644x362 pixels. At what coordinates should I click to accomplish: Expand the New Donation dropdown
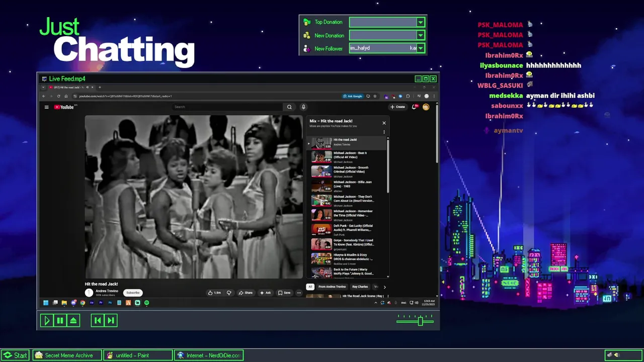pyautogui.click(x=421, y=35)
